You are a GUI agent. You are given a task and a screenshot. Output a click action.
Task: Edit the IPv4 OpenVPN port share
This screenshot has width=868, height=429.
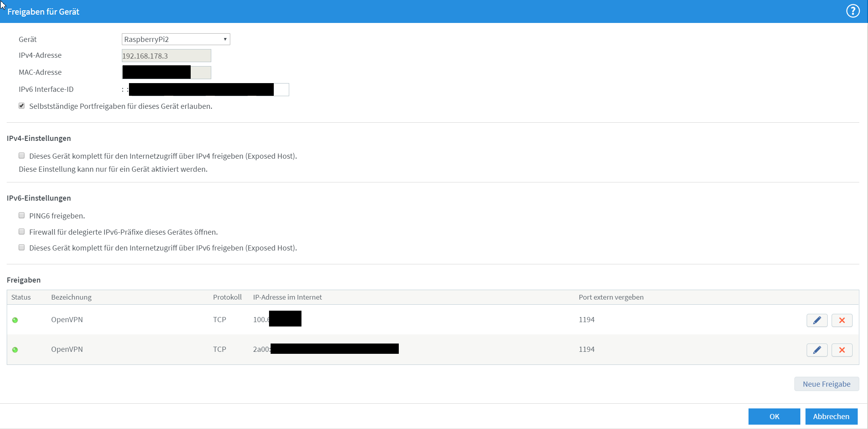tap(817, 320)
